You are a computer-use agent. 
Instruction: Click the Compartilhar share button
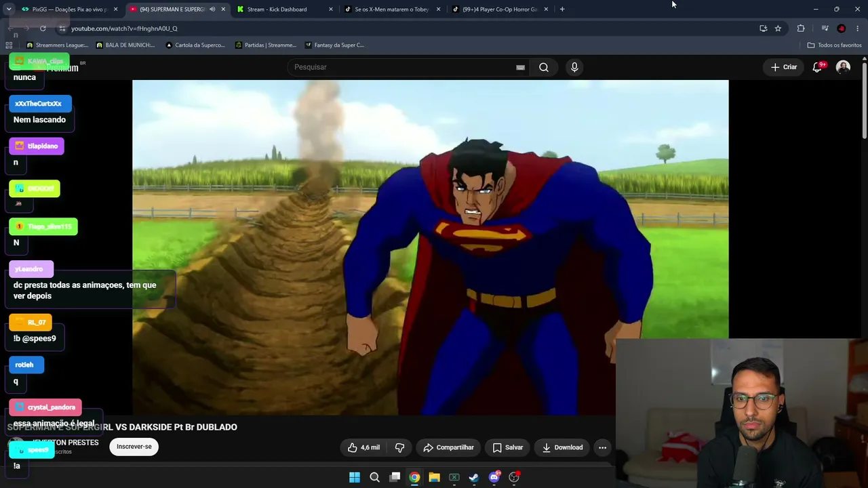tap(448, 447)
